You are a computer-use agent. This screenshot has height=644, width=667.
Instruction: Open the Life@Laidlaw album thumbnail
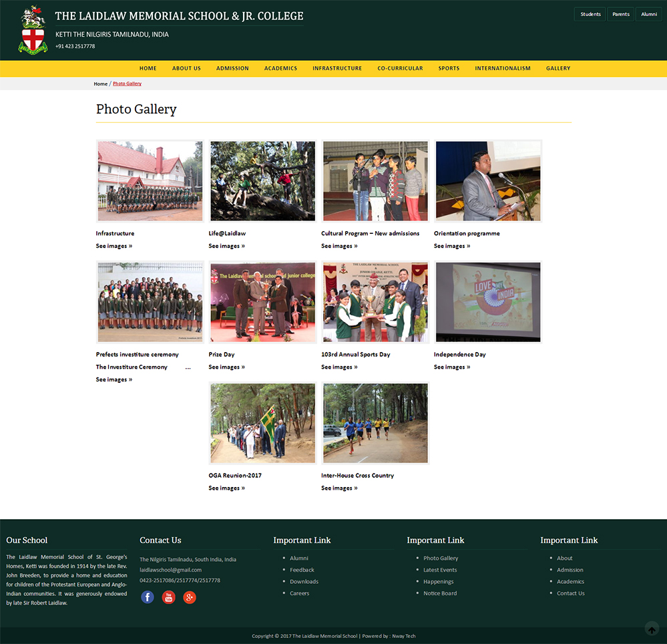(x=263, y=181)
